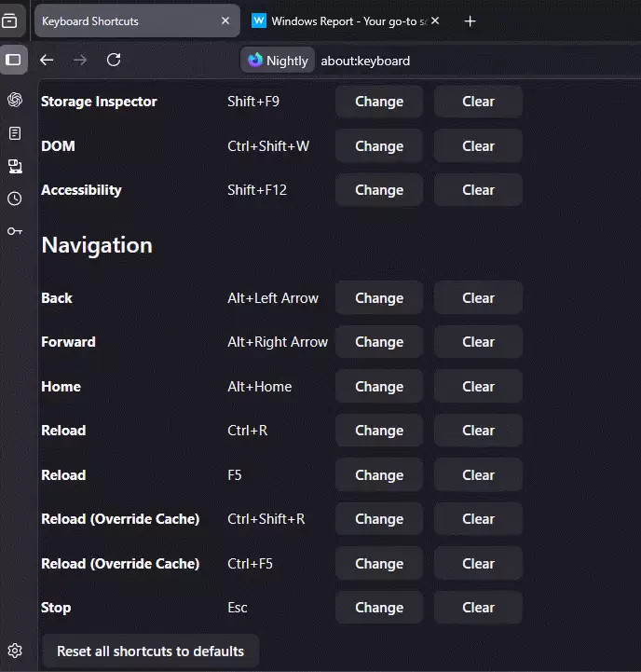Open the ChatGPT AI chatbot sidebar icon
Image resolution: width=641 pixels, height=672 pixels.
click(14, 101)
